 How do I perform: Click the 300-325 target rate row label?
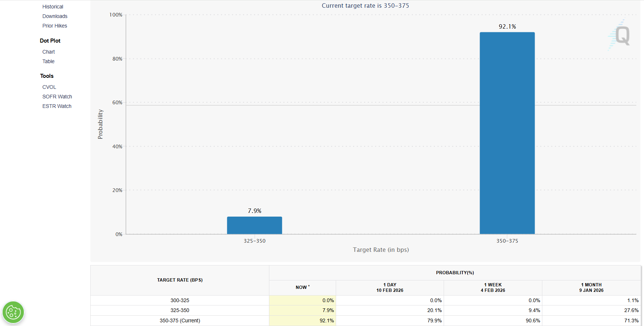[x=180, y=300]
